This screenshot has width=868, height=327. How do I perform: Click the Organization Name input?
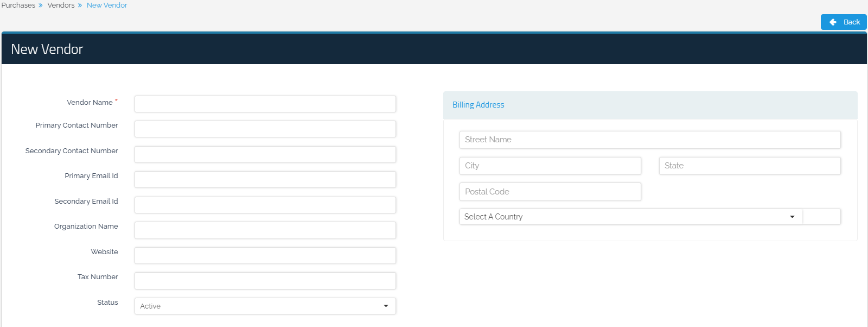click(265, 230)
